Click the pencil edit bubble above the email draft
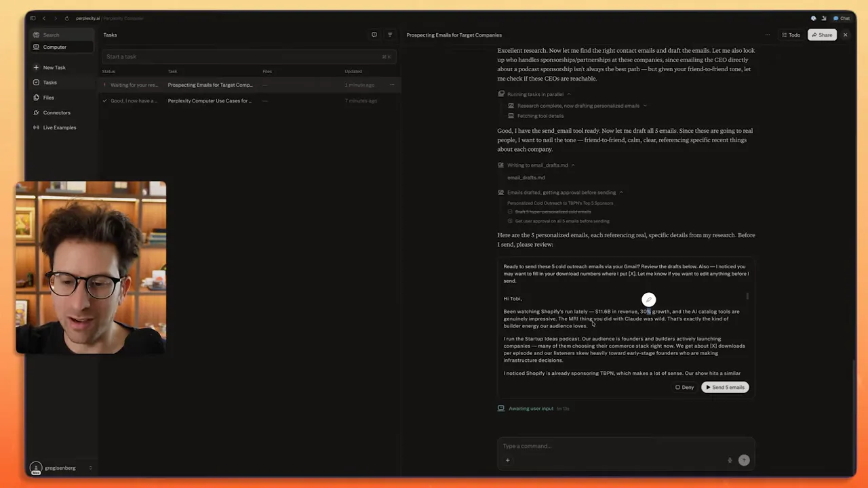The image size is (868, 488). click(x=649, y=300)
